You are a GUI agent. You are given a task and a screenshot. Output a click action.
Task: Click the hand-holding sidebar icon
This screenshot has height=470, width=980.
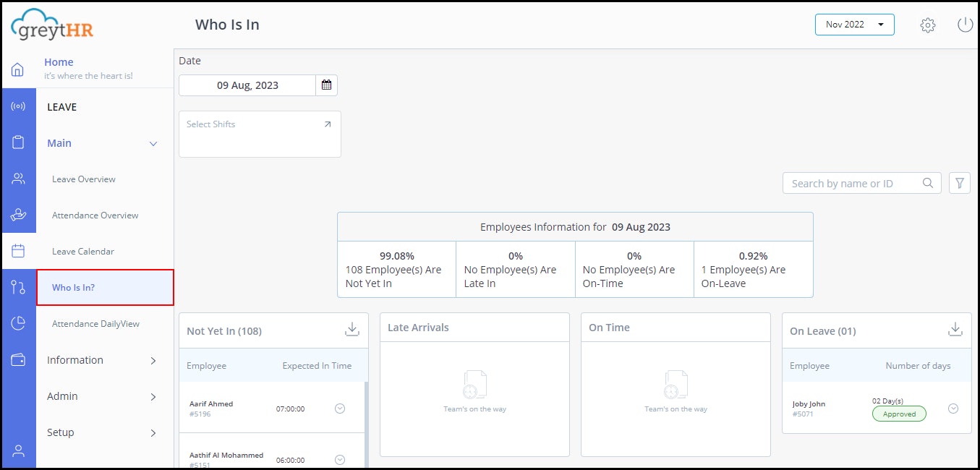[x=18, y=215]
